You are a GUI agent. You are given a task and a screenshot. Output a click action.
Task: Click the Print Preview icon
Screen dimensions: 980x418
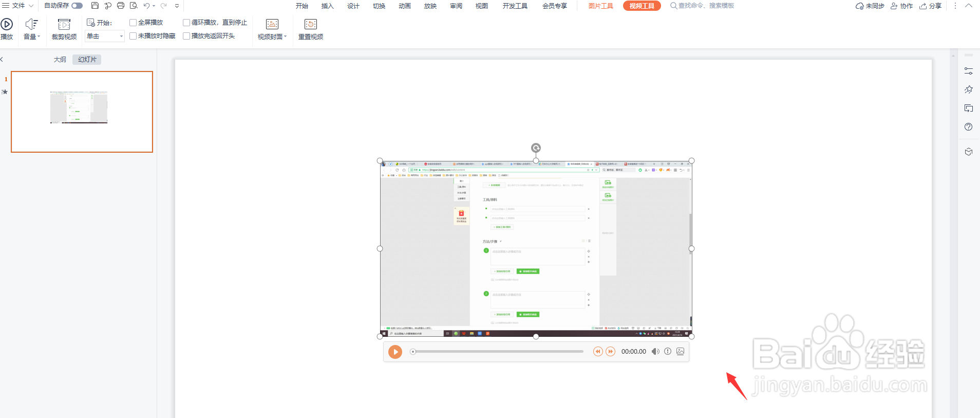point(134,6)
